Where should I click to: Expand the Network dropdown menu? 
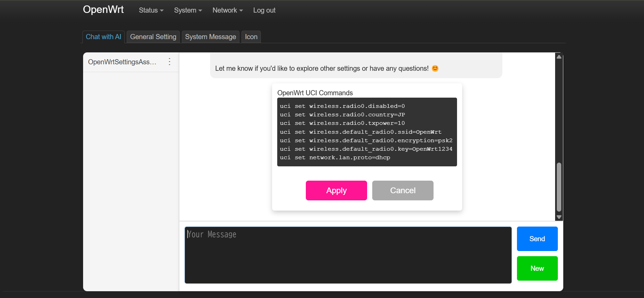(227, 10)
